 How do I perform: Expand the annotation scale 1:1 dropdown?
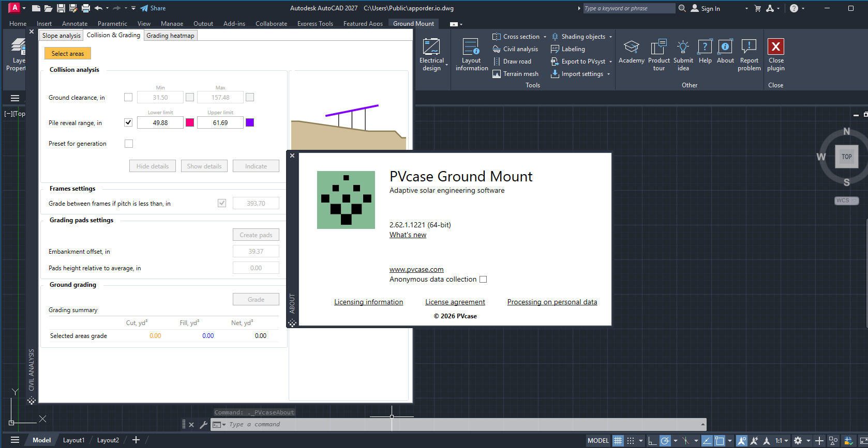pos(786,441)
